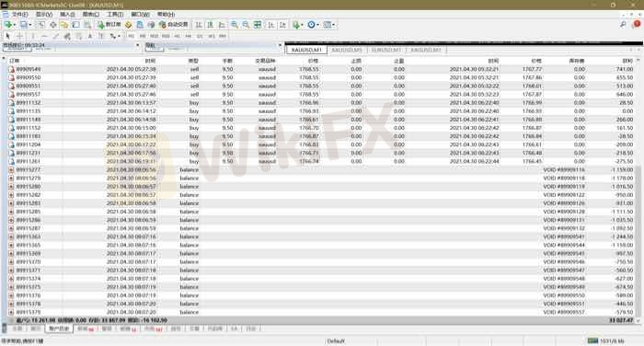This screenshot has width=644, height=346.
Task: Toggle the M1 timeframe button
Action: pos(131,36)
